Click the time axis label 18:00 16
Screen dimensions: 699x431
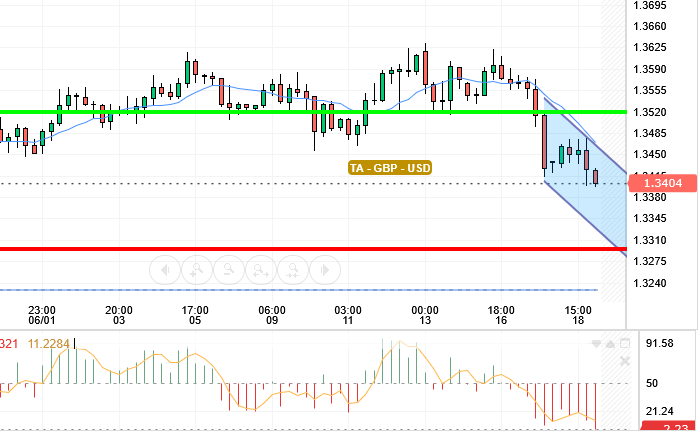click(501, 315)
